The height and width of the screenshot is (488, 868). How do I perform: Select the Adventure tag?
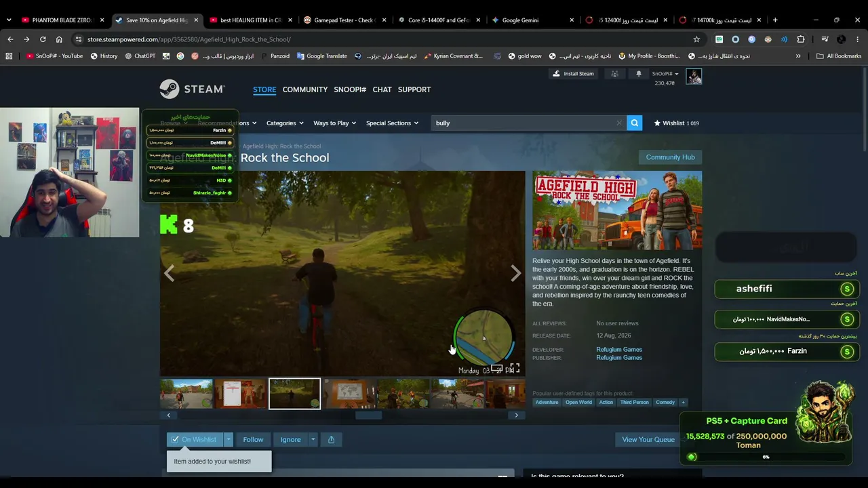[x=547, y=403]
